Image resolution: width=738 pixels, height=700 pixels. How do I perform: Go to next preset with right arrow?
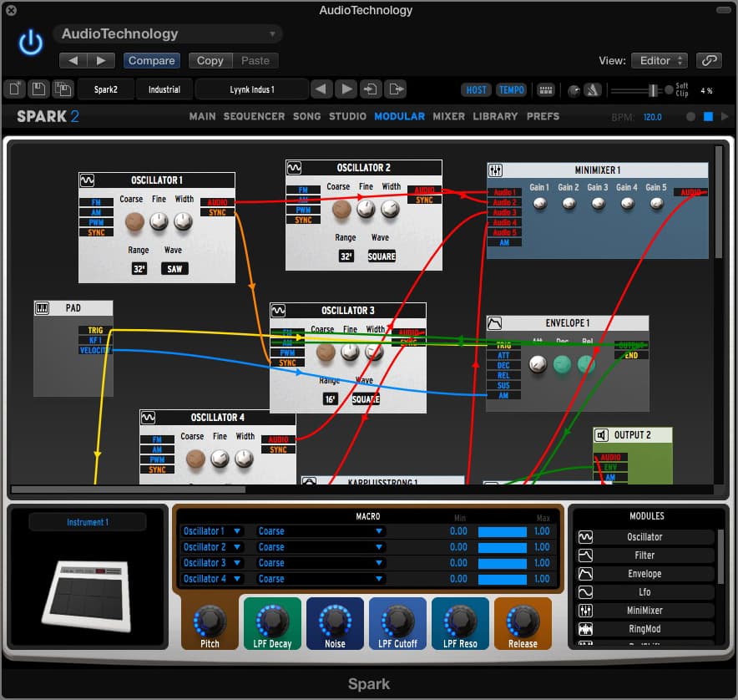point(347,89)
